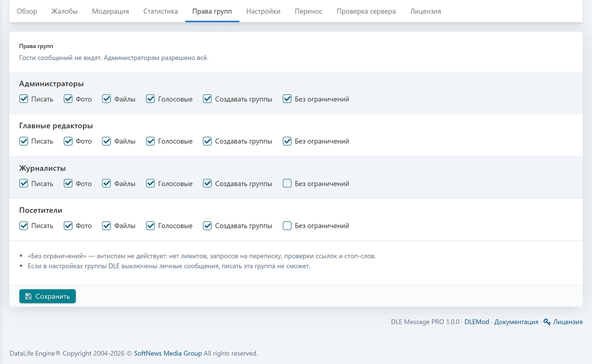The image size is (592, 364).
Task: Disable Голосовые for Журналисты
Action: tap(150, 183)
